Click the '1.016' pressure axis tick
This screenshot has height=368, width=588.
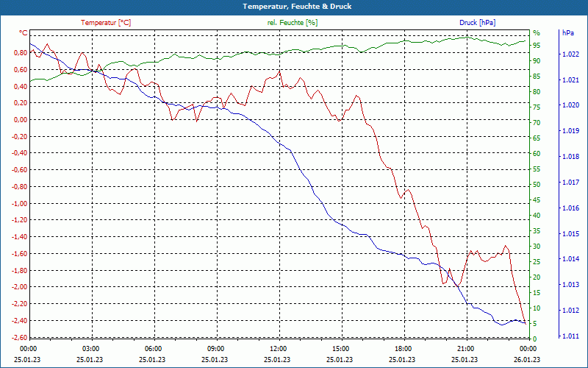(571, 208)
